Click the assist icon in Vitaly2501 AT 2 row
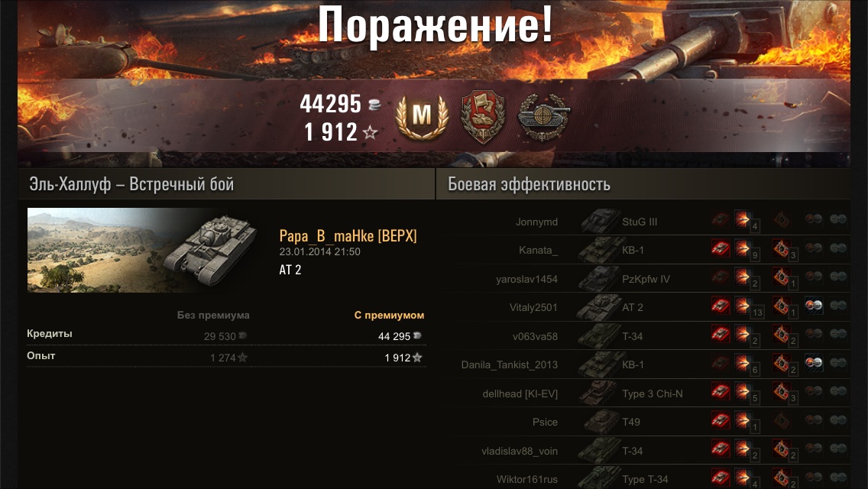The image size is (868, 489). 813,306
